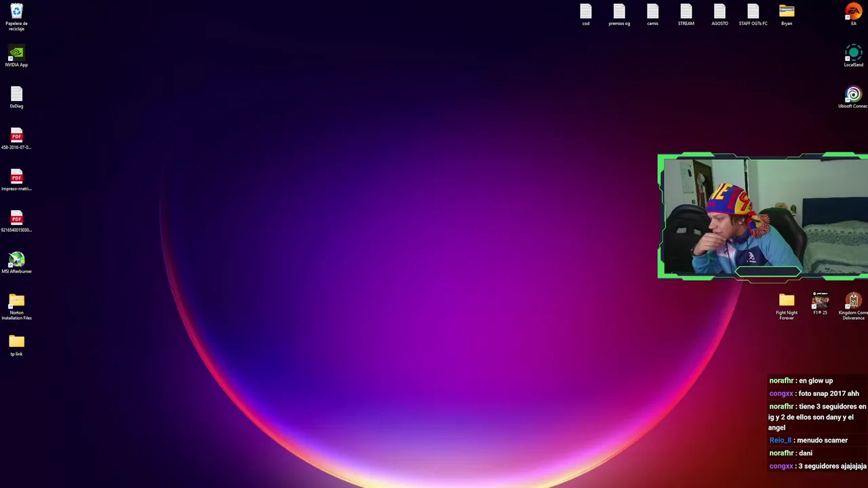Launch the LocalSend shortcut
The width and height of the screenshot is (868, 488).
tap(853, 56)
